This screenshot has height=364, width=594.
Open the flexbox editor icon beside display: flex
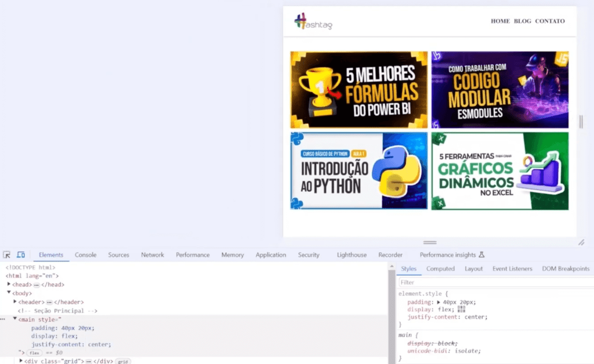point(462,310)
